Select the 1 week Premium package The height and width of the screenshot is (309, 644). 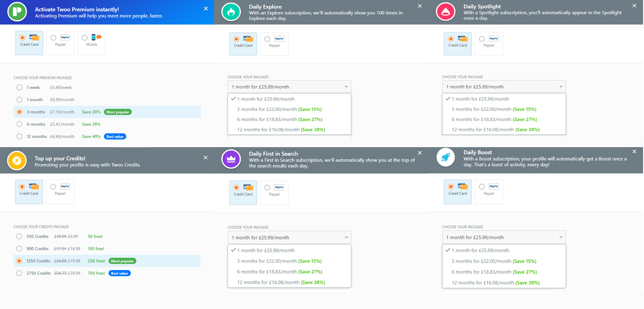click(x=20, y=87)
